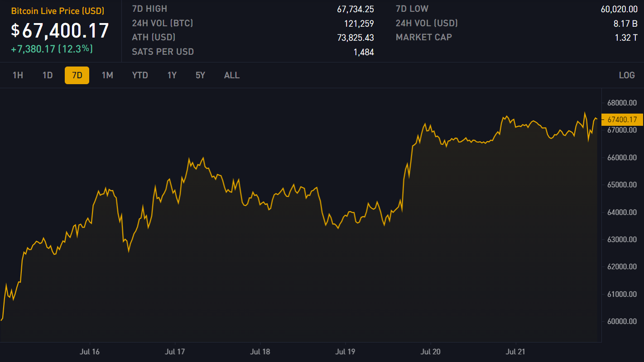644x362 pixels.
Task: Click the 64000.00 price axis label
Action: click(x=622, y=212)
